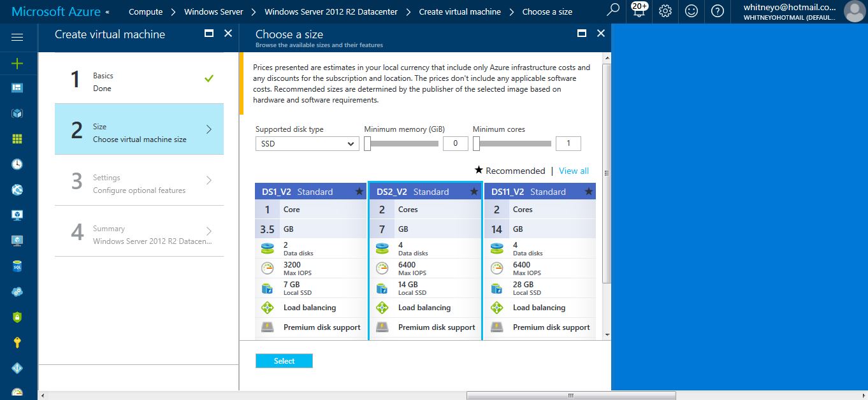Image resolution: width=868 pixels, height=400 pixels.
Task: Open the Supported disk type dropdown
Action: point(307,144)
